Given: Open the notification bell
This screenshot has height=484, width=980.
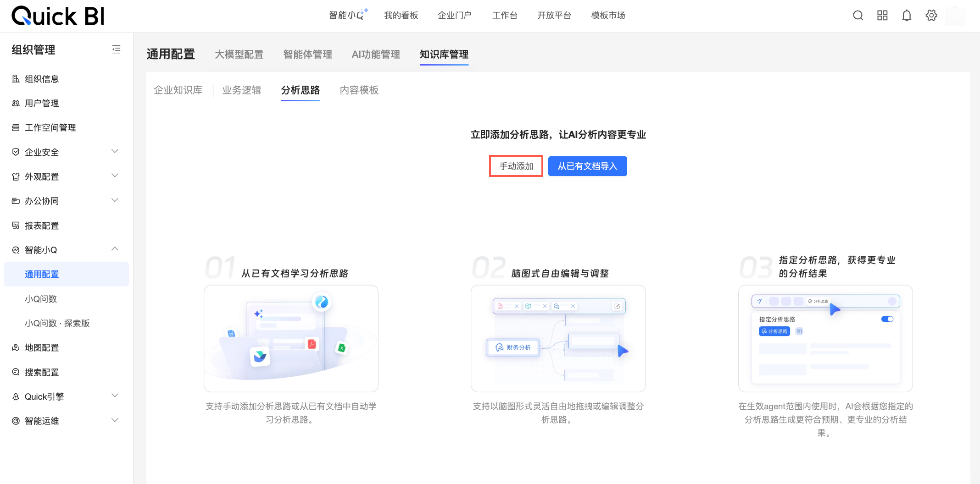Looking at the screenshot, I should point(907,16).
